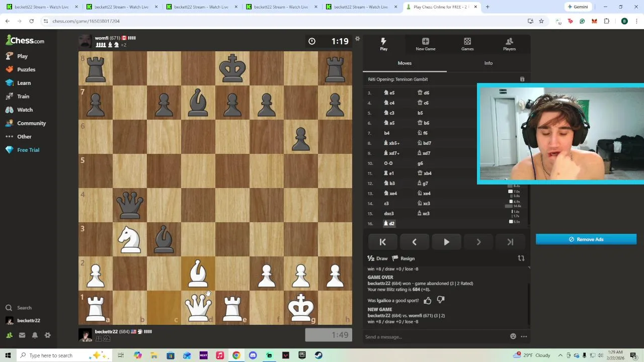This screenshot has height=362, width=644.
Task: Flip the board with the arrows icon
Action: click(x=521, y=258)
